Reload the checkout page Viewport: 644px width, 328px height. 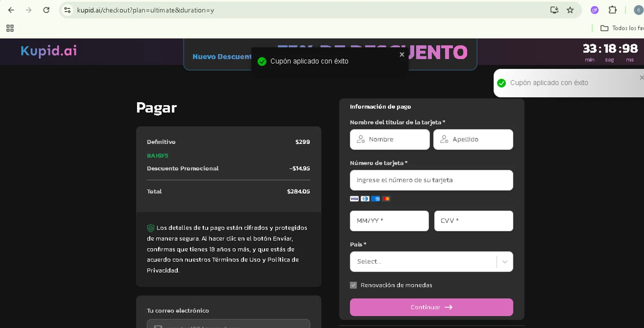[46, 10]
